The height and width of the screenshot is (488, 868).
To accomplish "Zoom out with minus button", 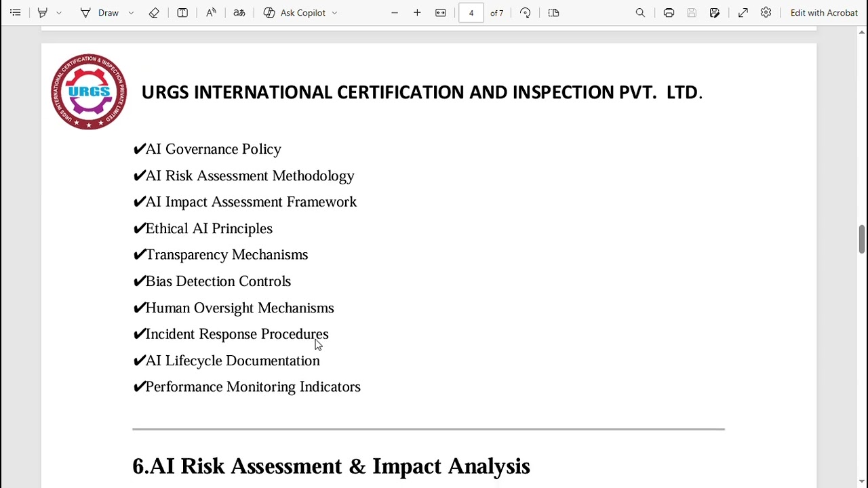I will point(395,13).
